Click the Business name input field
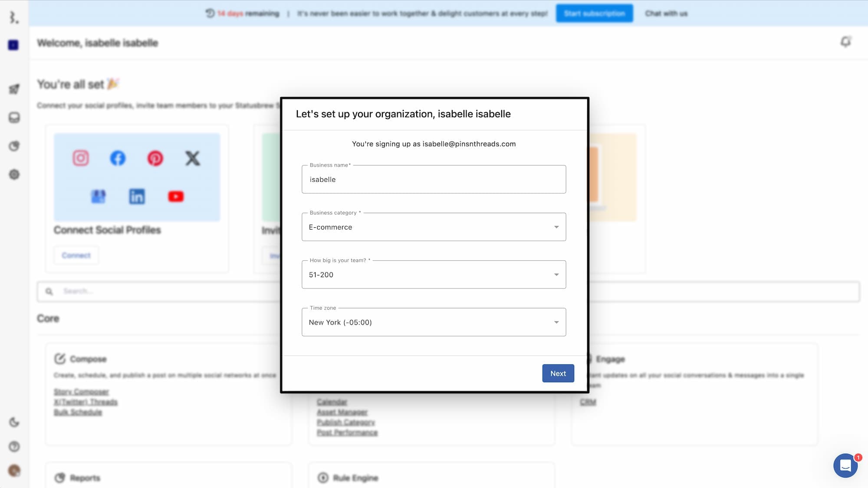 434,180
